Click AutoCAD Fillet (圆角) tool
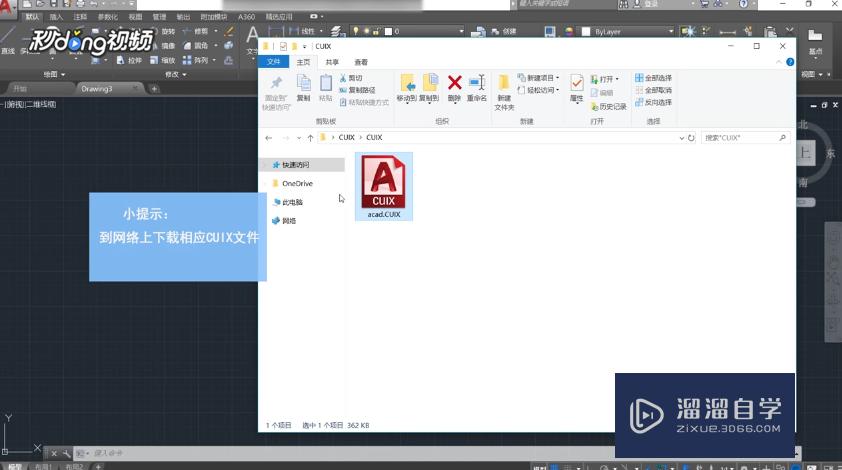842x470 pixels. pos(196,46)
